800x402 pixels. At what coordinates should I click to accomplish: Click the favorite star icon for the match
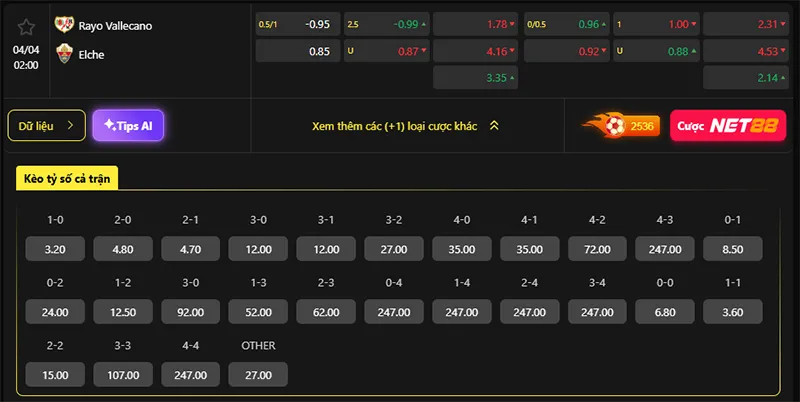pyautogui.click(x=27, y=27)
